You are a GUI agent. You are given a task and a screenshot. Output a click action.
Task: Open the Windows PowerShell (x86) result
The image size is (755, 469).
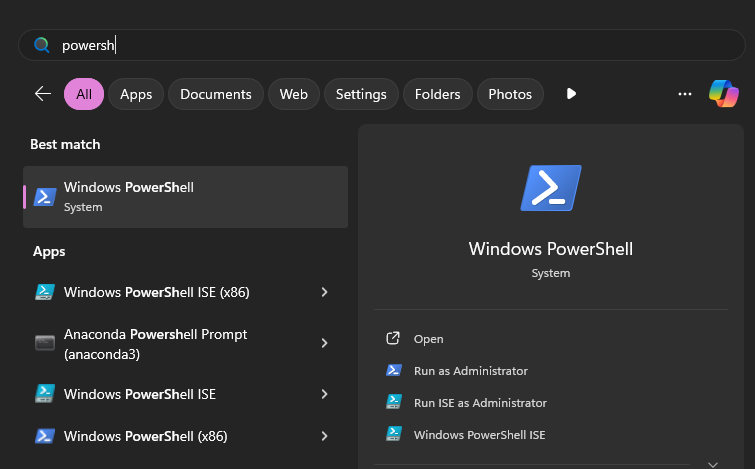click(x=185, y=436)
